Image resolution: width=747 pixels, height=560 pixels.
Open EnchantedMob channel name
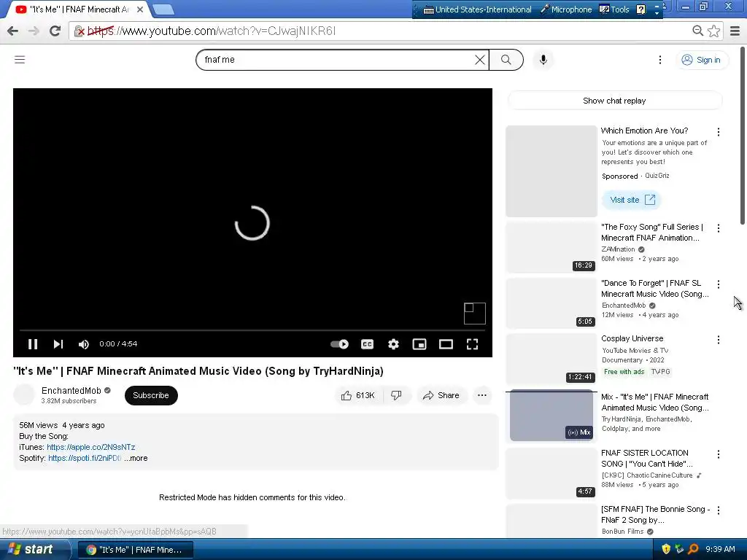pos(71,391)
